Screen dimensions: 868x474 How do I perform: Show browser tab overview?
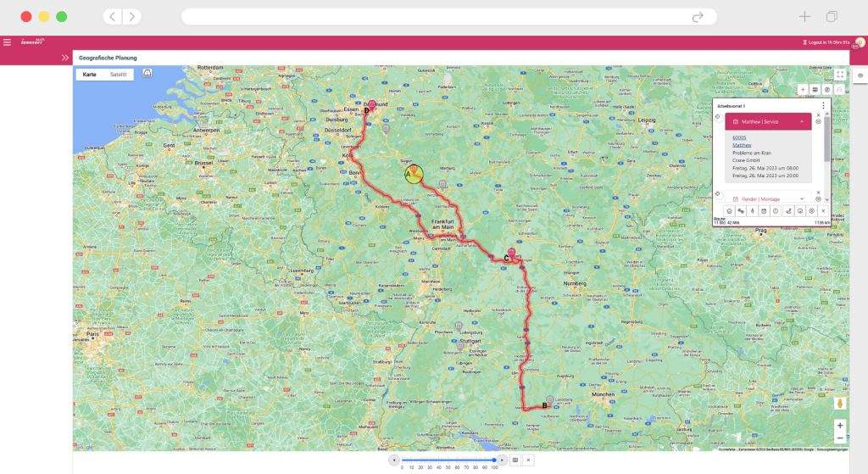point(832,17)
